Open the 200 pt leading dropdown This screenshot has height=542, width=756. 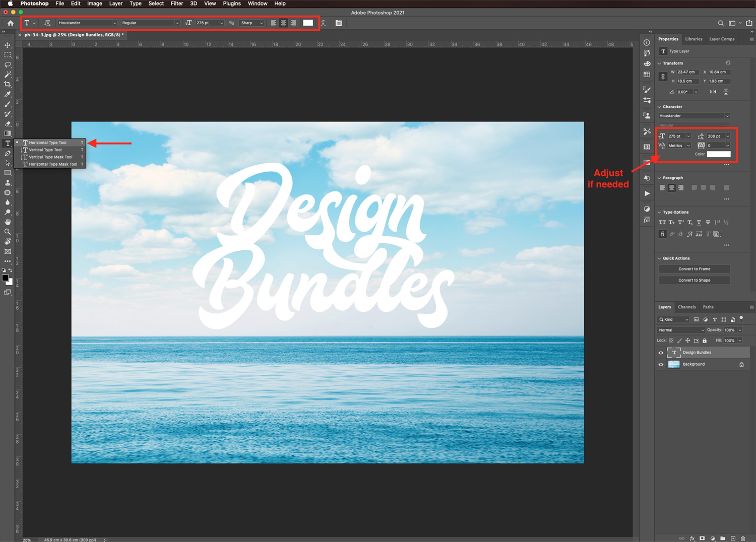[x=728, y=136]
